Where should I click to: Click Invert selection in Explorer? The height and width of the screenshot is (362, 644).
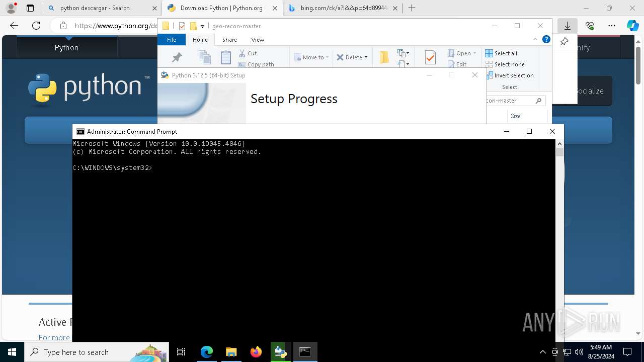click(511, 75)
